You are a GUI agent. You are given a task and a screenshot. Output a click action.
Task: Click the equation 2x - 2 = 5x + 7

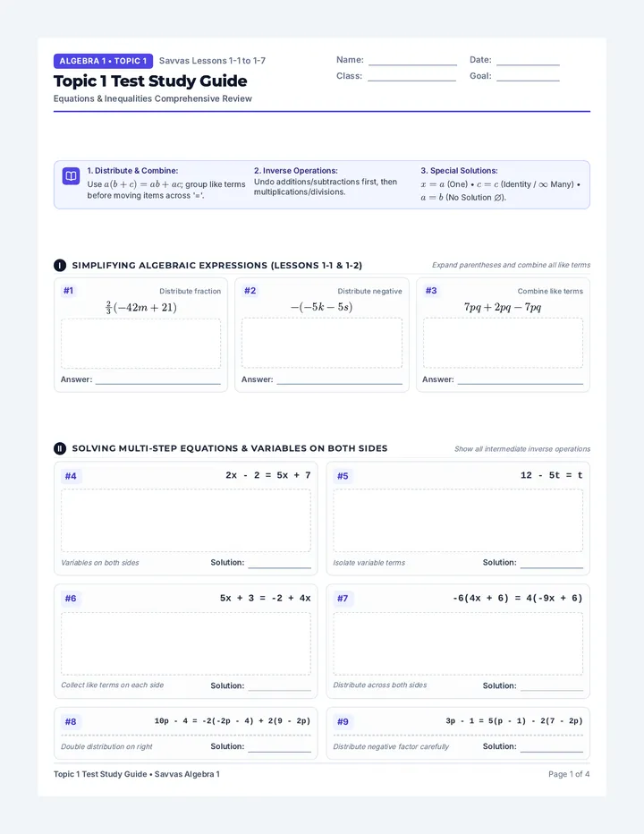coord(268,475)
